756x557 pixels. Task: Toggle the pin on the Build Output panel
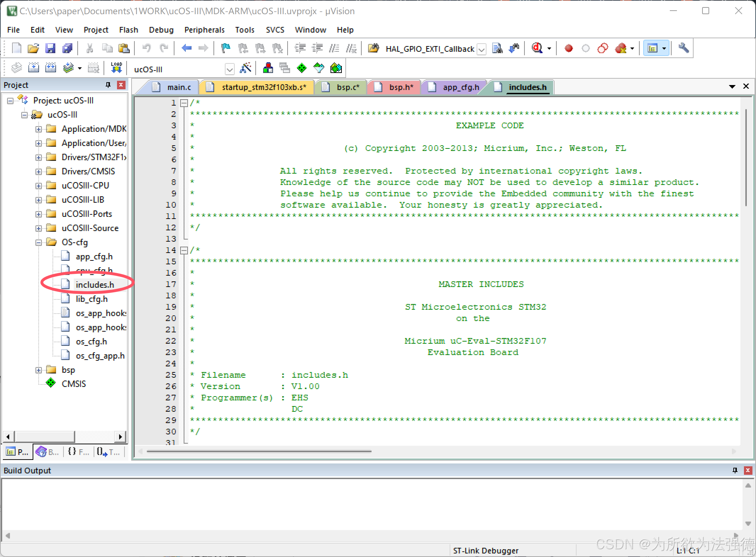click(x=735, y=470)
